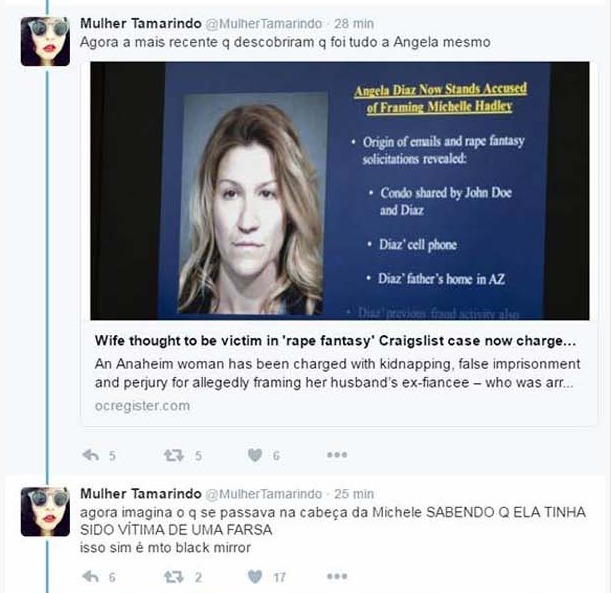The height and width of the screenshot is (593, 612).
Task: Visit the ocregister.com source link
Action: (x=142, y=406)
